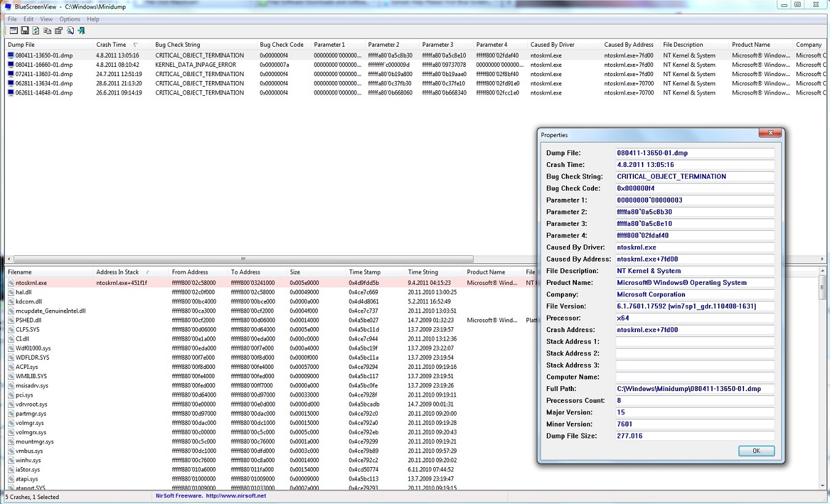Viewport: 830px width, 504px height.
Task: Open Find using the magnifier toolbar icon
Action: [x=70, y=30]
